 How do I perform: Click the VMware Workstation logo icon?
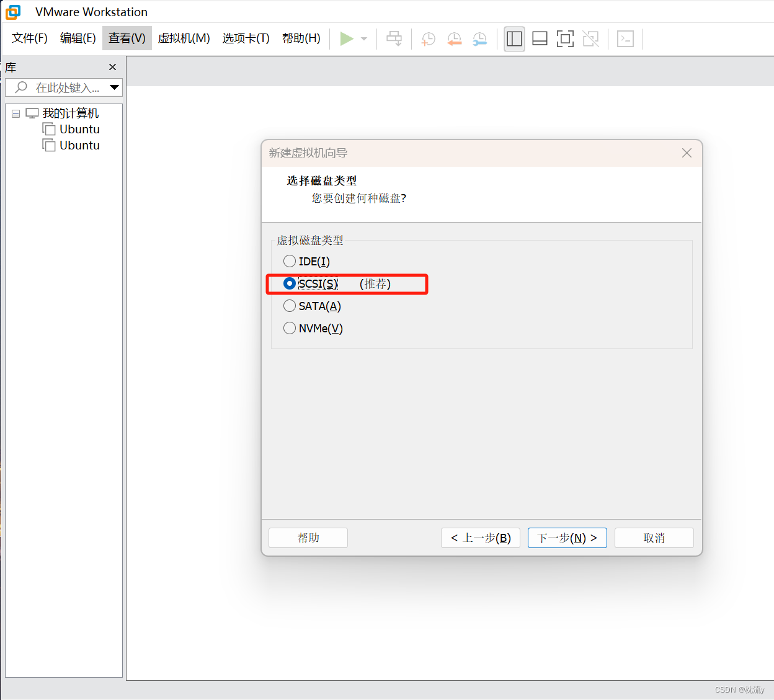point(13,12)
